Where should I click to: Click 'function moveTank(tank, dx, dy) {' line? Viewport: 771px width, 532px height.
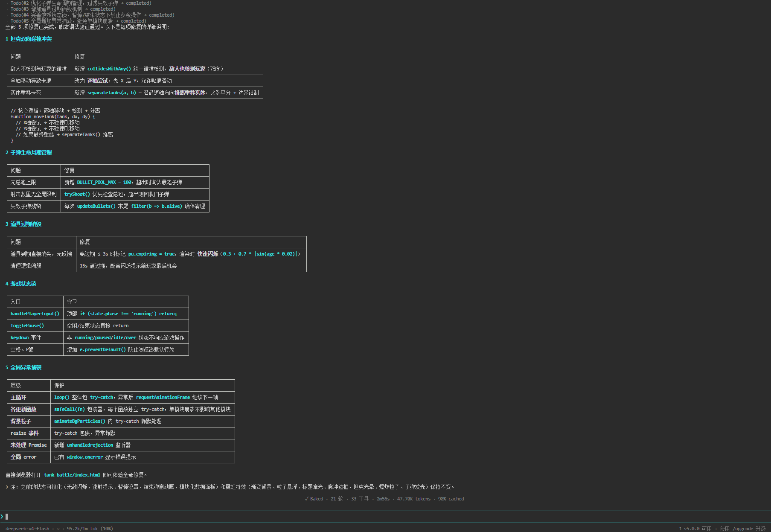tap(53, 116)
